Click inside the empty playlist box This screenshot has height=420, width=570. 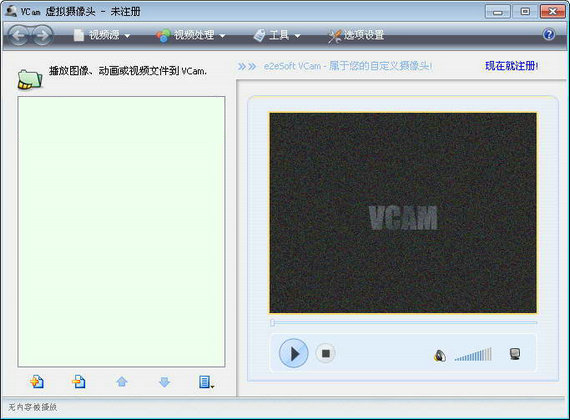(x=121, y=232)
